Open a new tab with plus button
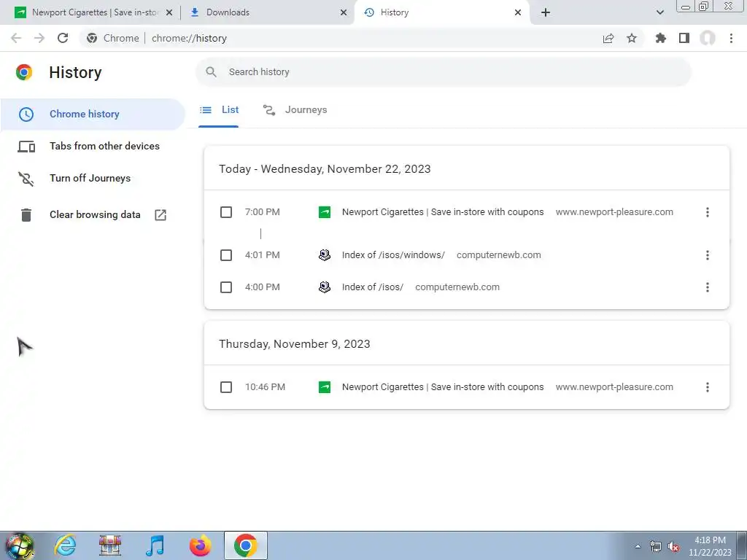This screenshot has width=747, height=560. 546,12
